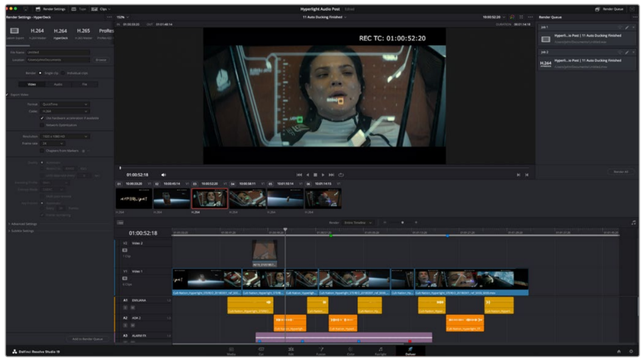Edit Job 2 with pencil icon
This screenshot has height=360, width=644.
627,53
